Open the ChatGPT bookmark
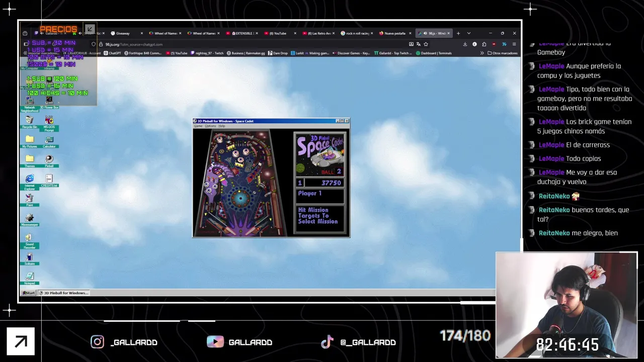 click(112, 53)
